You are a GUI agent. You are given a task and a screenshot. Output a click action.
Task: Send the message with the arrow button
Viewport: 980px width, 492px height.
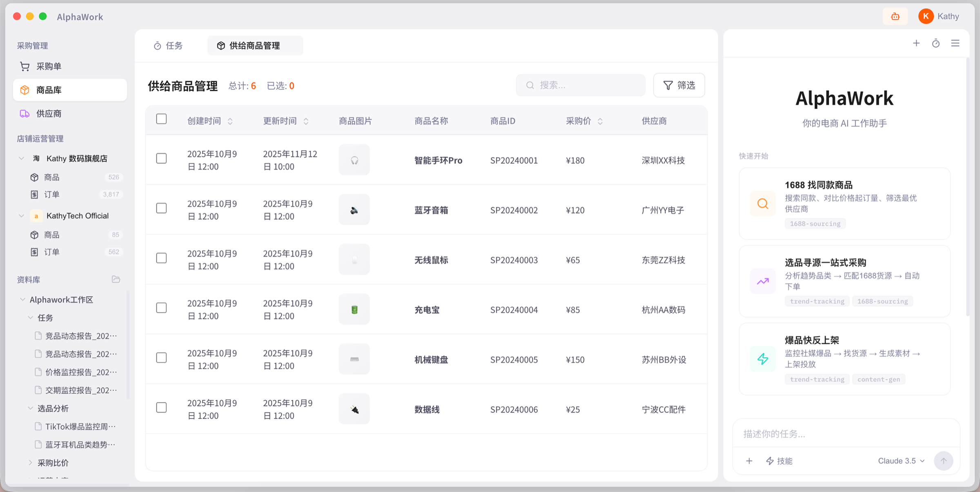[943, 461]
